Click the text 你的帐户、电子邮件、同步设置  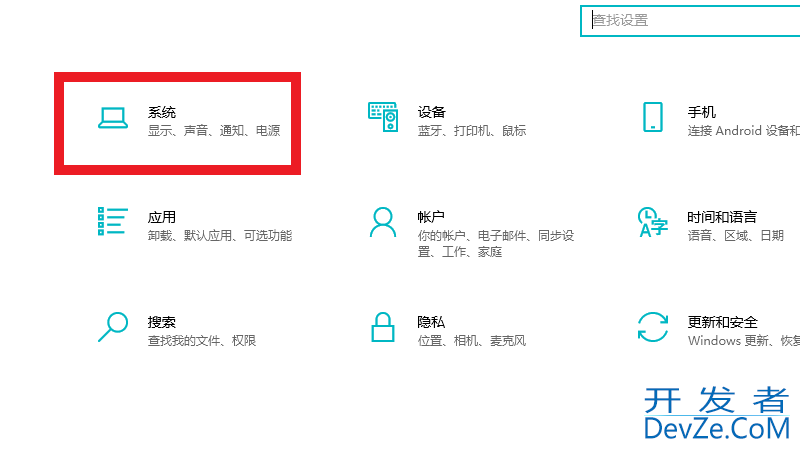tap(496, 243)
